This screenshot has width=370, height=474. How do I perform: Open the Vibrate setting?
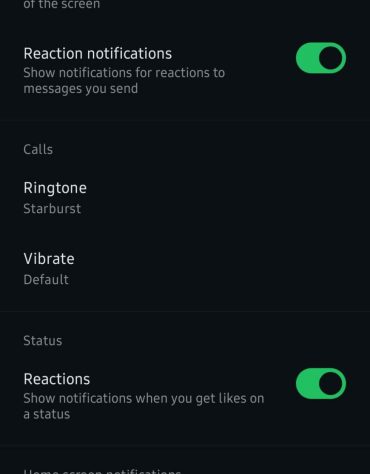click(185, 269)
